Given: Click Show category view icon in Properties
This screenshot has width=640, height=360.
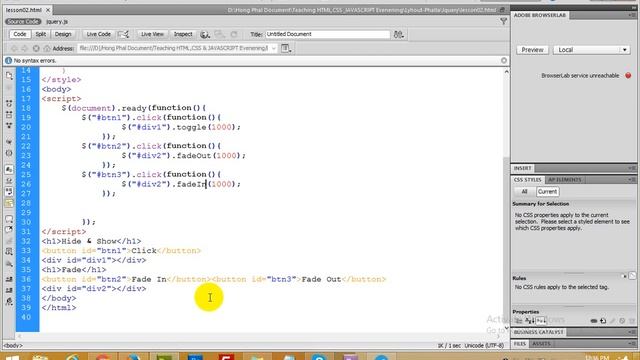Looking at the screenshot, I should (x=519, y=321).
